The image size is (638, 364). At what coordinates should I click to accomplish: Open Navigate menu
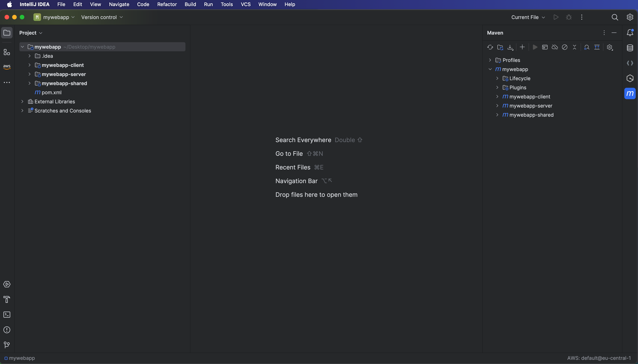[x=119, y=4]
